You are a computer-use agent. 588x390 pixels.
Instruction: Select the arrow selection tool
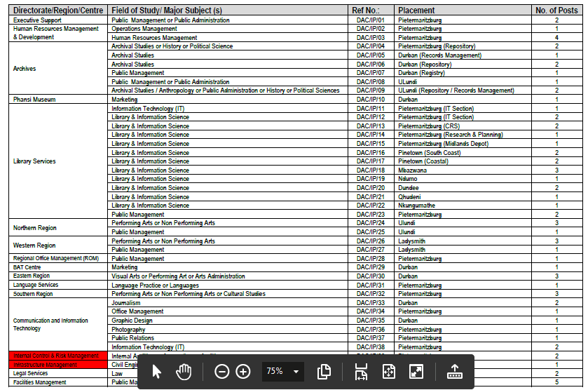(156, 371)
